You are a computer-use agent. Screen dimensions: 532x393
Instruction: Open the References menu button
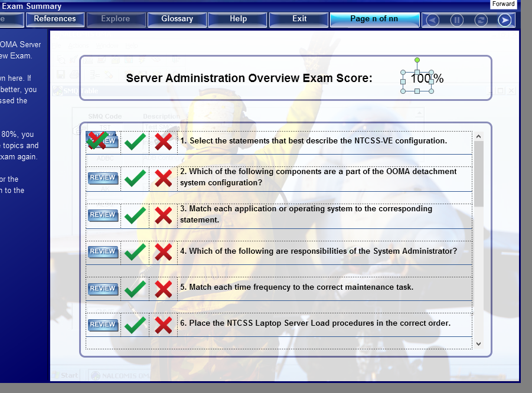55,19
